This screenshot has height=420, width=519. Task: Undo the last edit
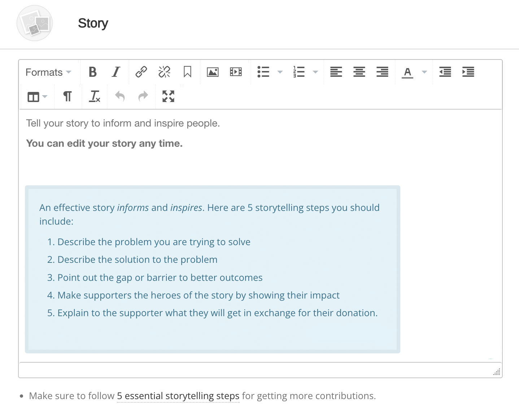coord(120,97)
